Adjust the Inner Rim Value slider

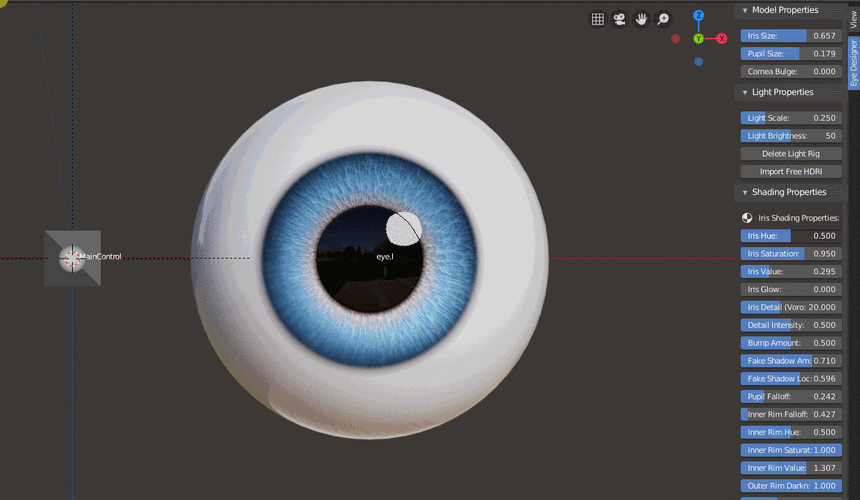791,468
